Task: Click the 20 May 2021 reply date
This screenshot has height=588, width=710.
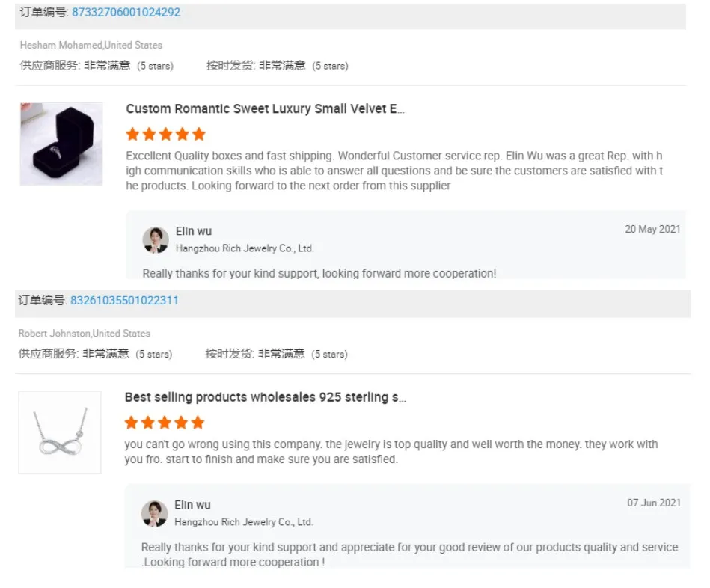Action: [652, 229]
